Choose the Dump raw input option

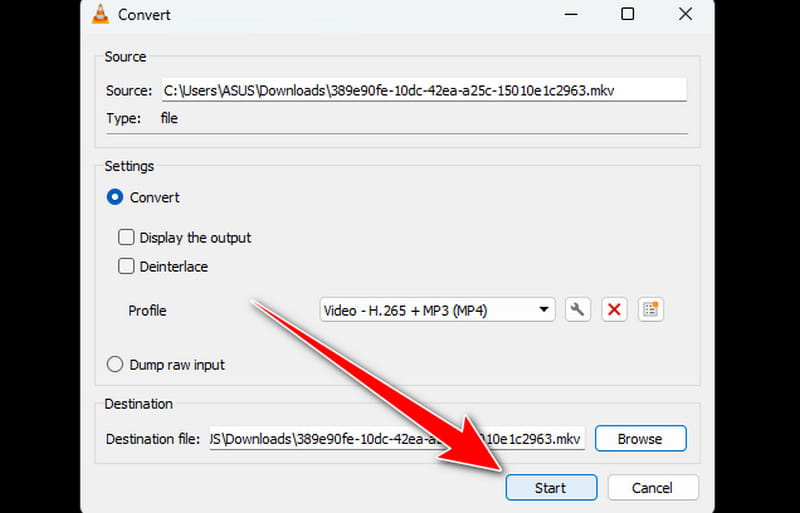tap(115, 365)
